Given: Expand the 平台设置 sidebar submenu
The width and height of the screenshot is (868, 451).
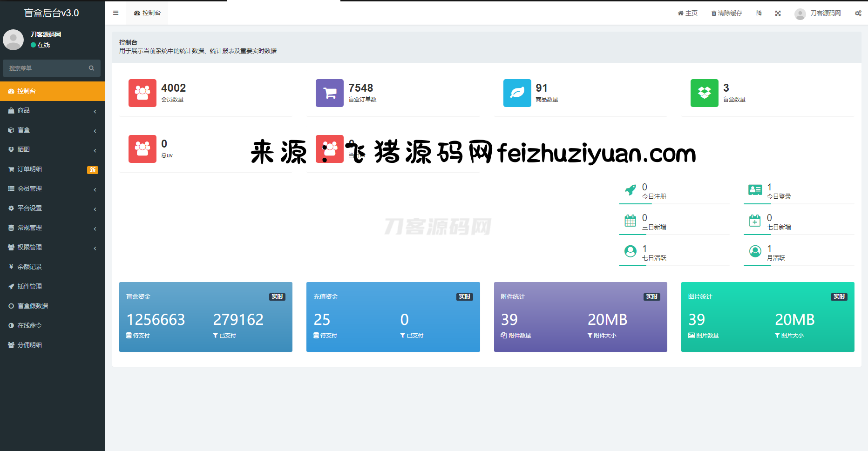Looking at the screenshot, I should tap(52, 209).
